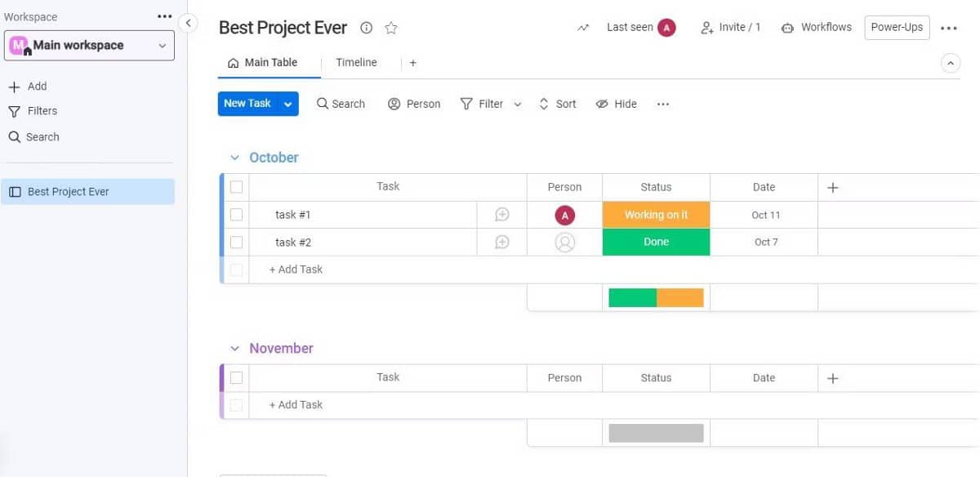Check the task #1 checkbox
980x477 pixels.
coord(237,215)
